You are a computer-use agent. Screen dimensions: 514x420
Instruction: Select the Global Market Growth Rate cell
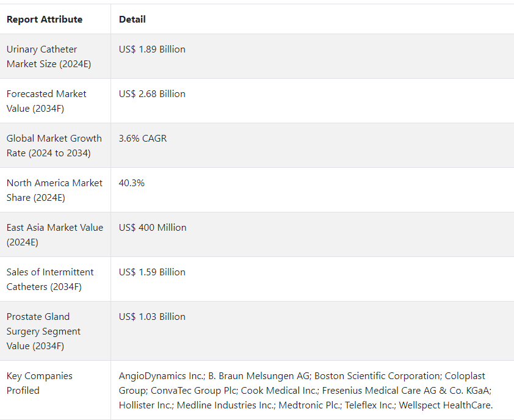[x=54, y=145]
